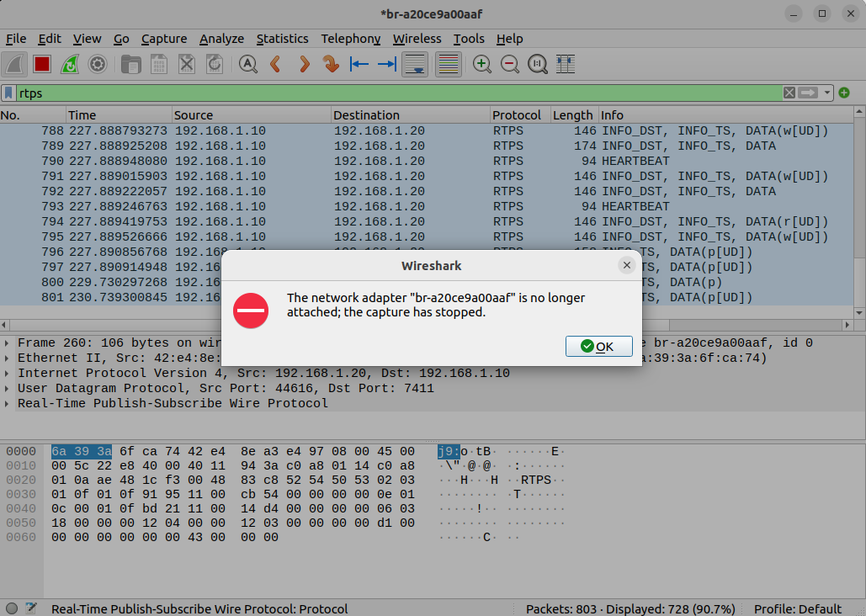Expand the Ethernet II tree row
The image size is (866, 616).
point(7,358)
